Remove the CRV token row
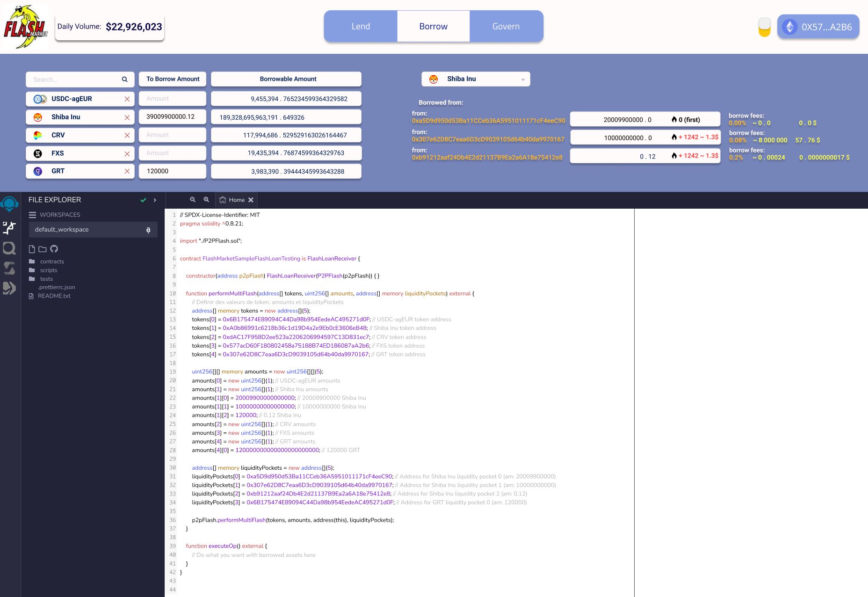Viewport: 868px width, 597px height. (127, 135)
